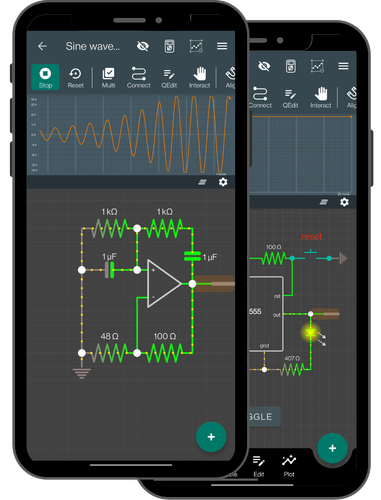The image size is (381, 500).
Task: Select the Connect wire tool on front phone
Action: pos(138,78)
